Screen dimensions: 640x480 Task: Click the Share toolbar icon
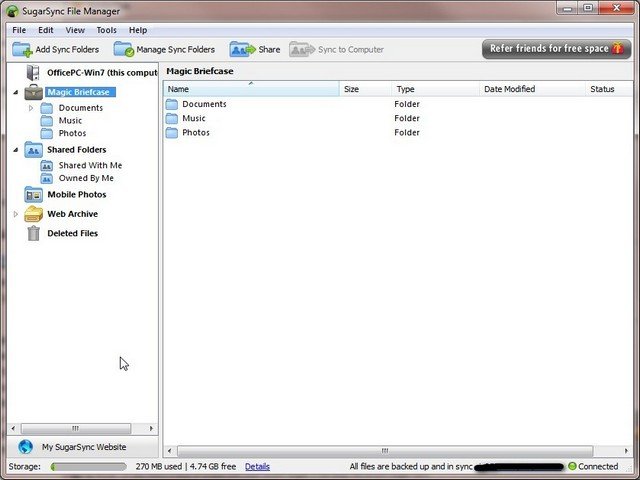click(x=242, y=49)
